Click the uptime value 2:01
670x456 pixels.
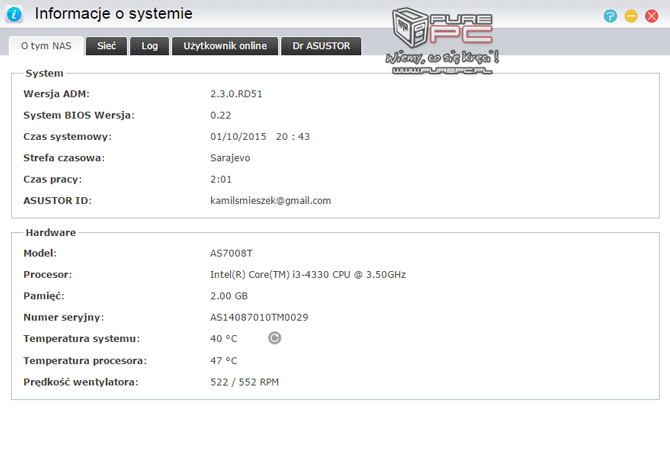(220, 179)
